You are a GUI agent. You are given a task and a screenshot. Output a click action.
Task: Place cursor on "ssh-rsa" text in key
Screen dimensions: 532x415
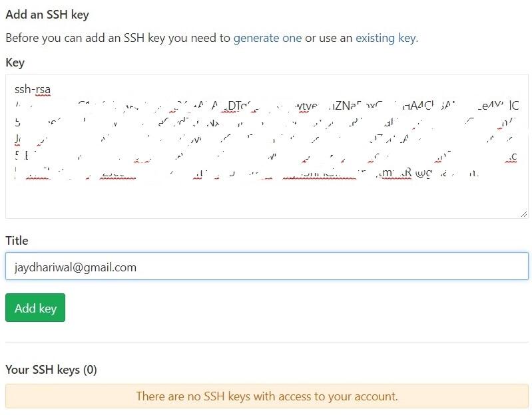(32, 89)
